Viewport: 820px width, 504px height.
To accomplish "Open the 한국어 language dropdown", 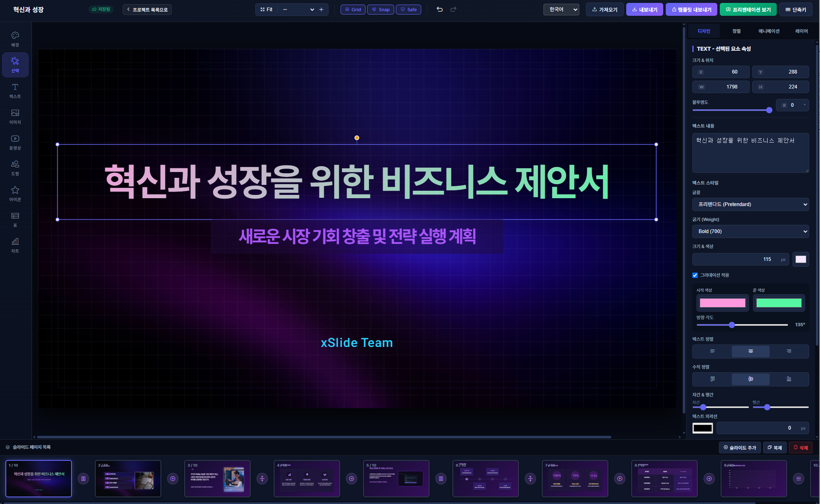I will click(x=561, y=10).
